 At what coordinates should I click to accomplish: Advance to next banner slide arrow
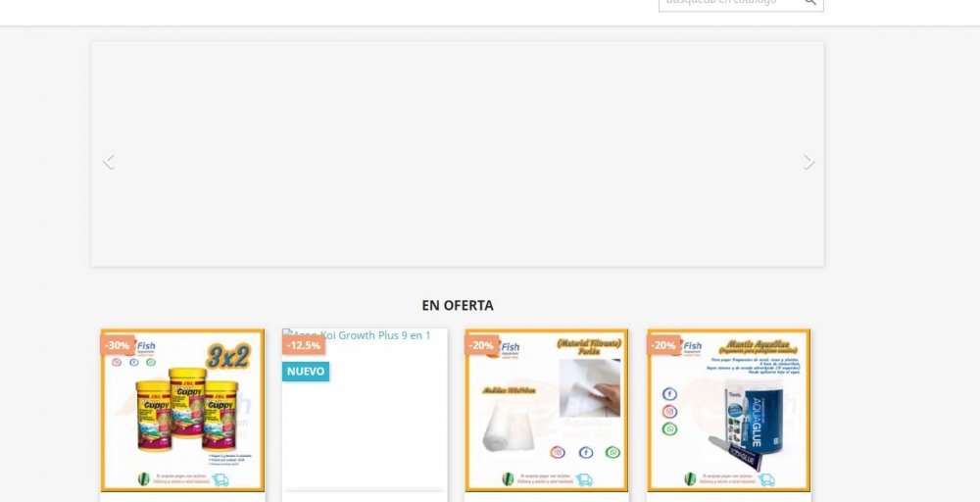click(808, 162)
